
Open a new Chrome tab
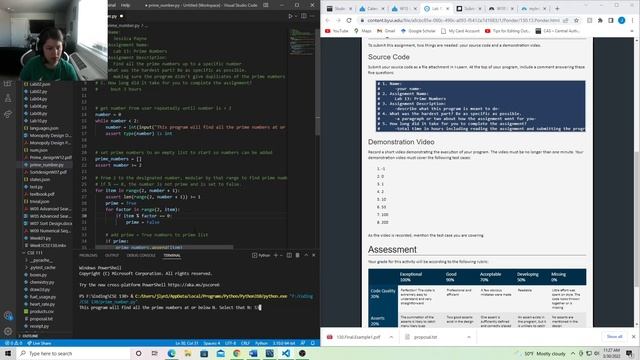click(x=557, y=8)
